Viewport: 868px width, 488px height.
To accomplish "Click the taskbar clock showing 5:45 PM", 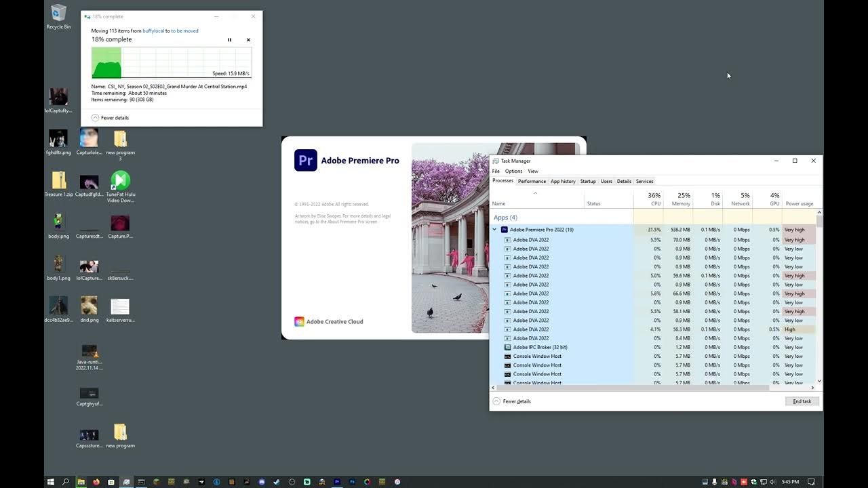I will coord(791,482).
